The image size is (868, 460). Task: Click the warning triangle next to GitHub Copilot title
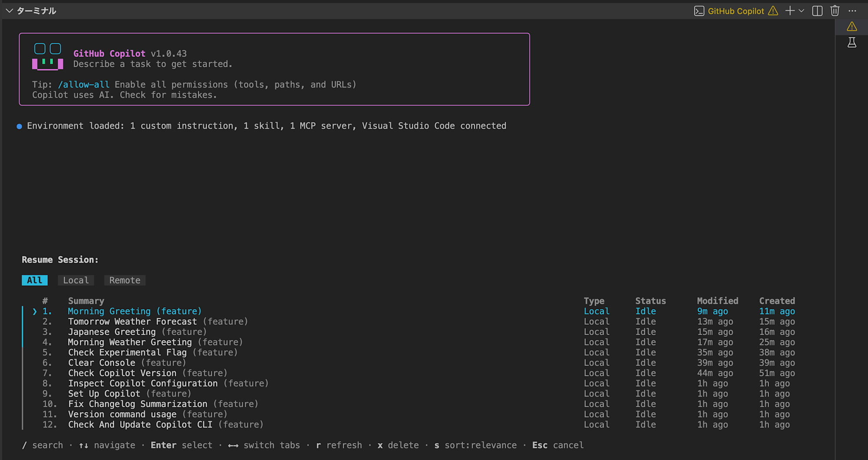click(773, 11)
